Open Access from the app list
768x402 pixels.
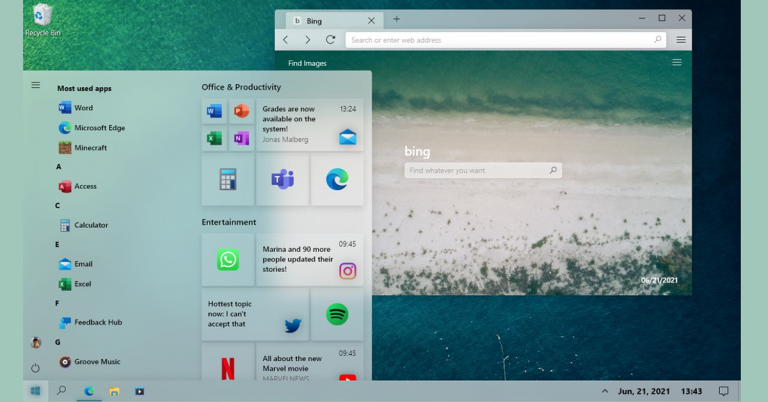pos(77,186)
